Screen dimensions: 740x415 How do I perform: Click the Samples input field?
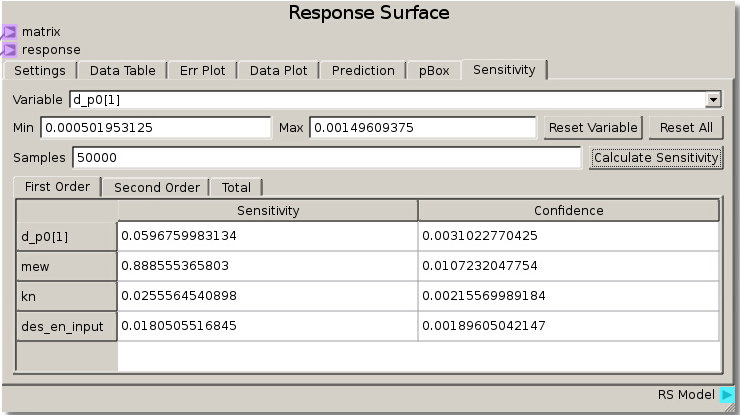pyautogui.click(x=325, y=158)
